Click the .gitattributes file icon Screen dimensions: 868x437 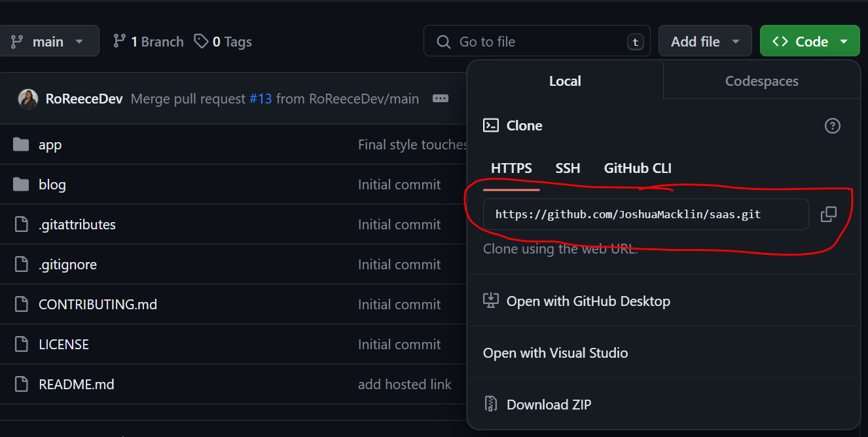[22, 225]
